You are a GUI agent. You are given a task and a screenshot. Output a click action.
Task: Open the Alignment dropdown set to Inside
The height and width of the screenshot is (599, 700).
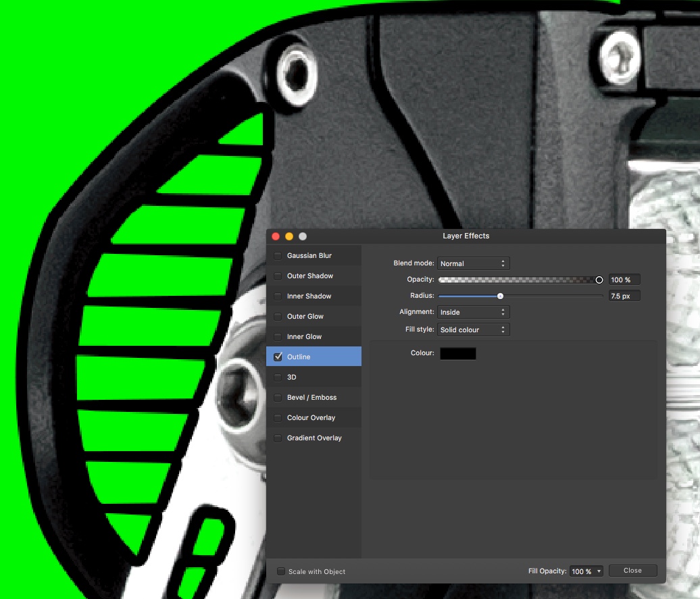pos(473,312)
